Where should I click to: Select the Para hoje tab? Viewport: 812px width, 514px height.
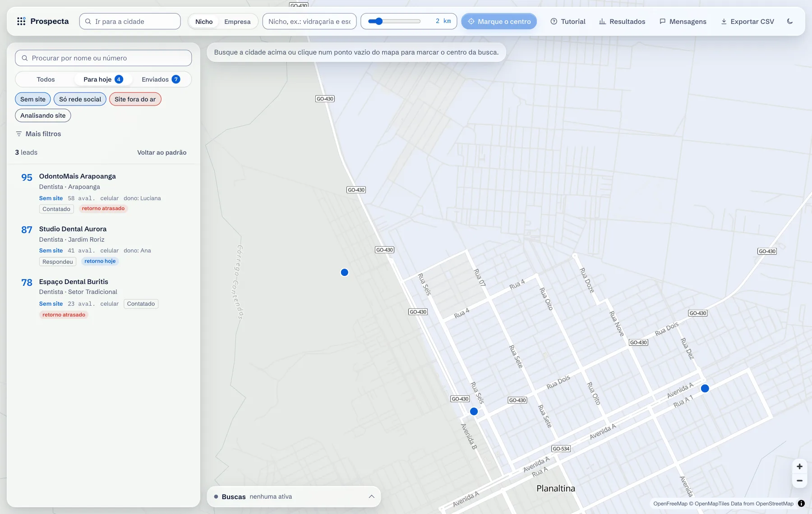103,79
